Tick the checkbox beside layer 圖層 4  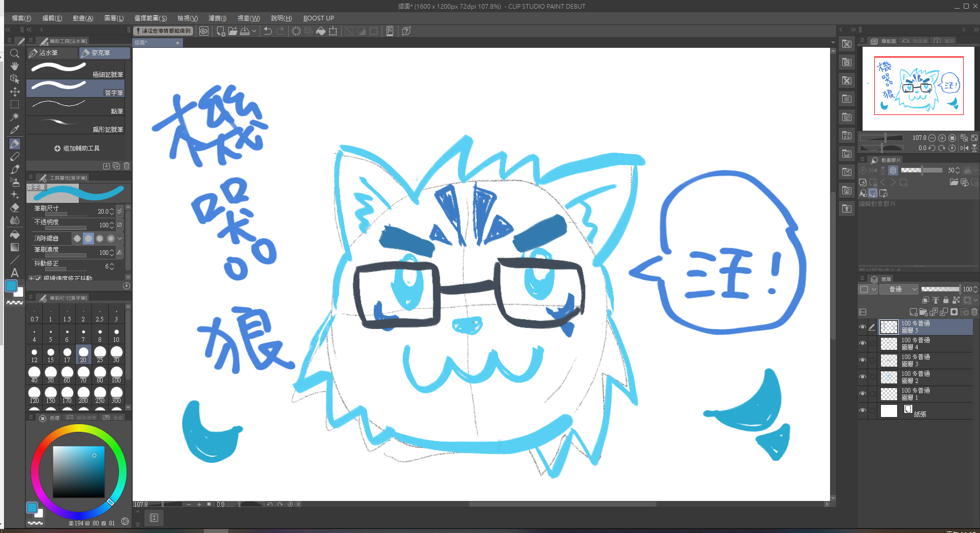pos(873,344)
